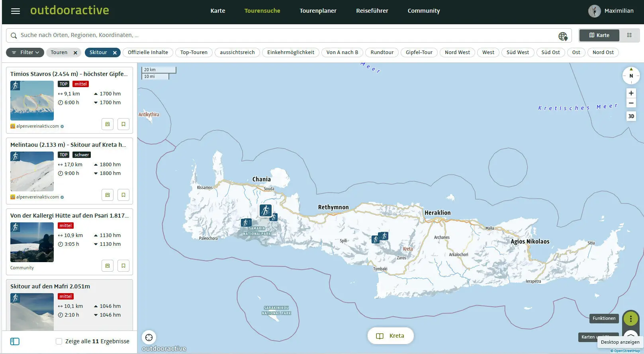Image resolution: width=644 pixels, height=354 pixels.
Task: Remove the Skitour filter tag
Action: pos(115,53)
